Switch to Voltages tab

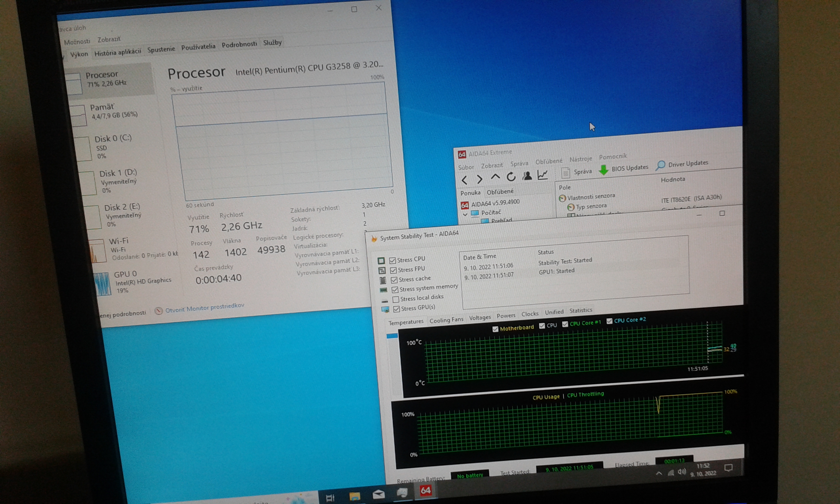tap(480, 318)
